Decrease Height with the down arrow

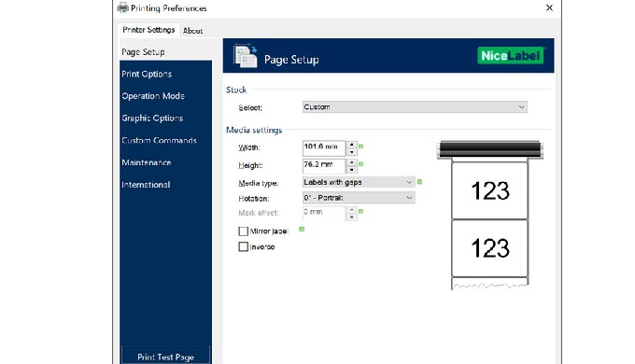click(x=351, y=170)
